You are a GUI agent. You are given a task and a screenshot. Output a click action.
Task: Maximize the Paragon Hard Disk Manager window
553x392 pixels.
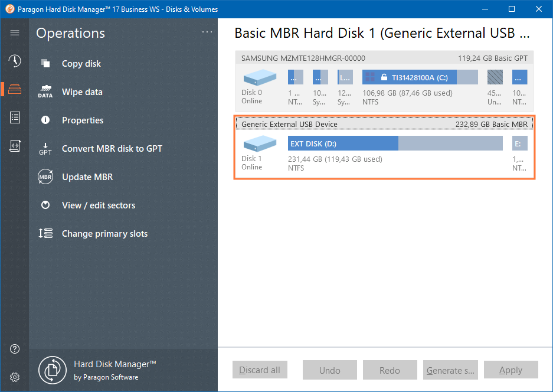pos(512,9)
